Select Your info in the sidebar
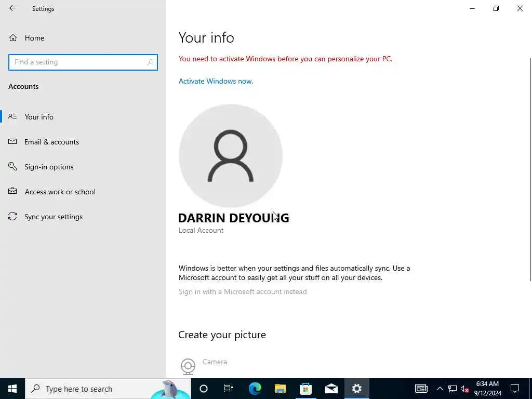Screen dimensions: 532x399 [x=39, y=117]
